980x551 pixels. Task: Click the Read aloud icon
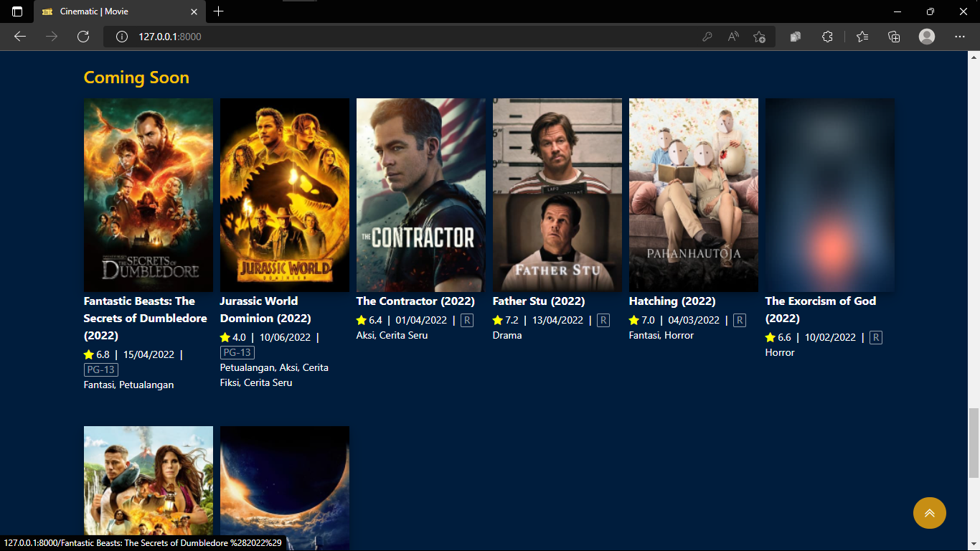[733, 37]
